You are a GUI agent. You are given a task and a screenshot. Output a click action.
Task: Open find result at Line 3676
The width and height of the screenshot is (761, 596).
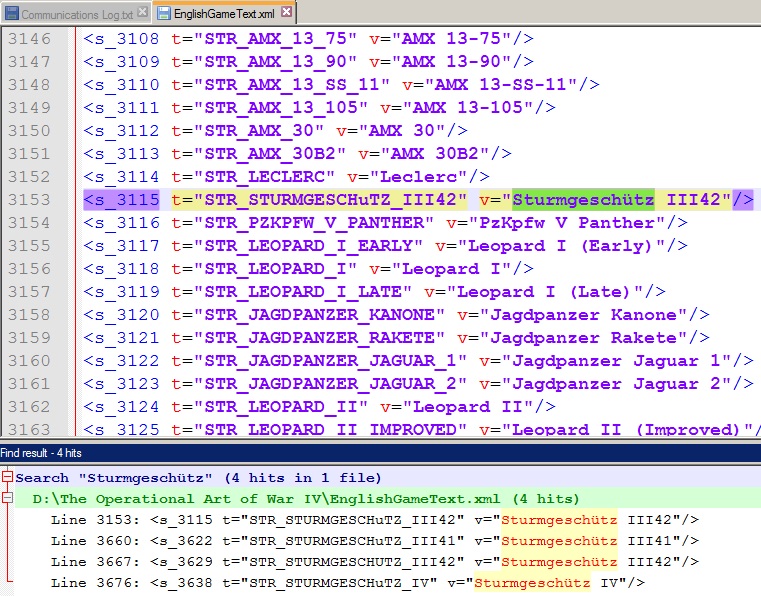[347, 582]
